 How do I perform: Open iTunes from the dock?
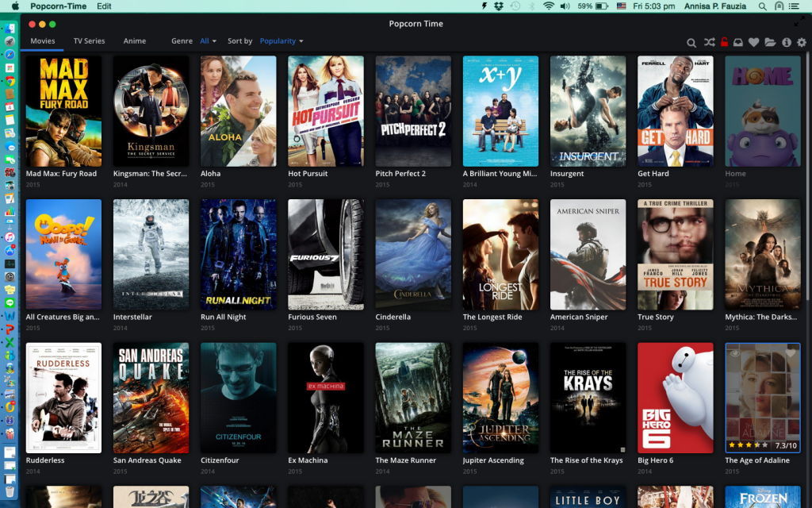click(10, 237)
